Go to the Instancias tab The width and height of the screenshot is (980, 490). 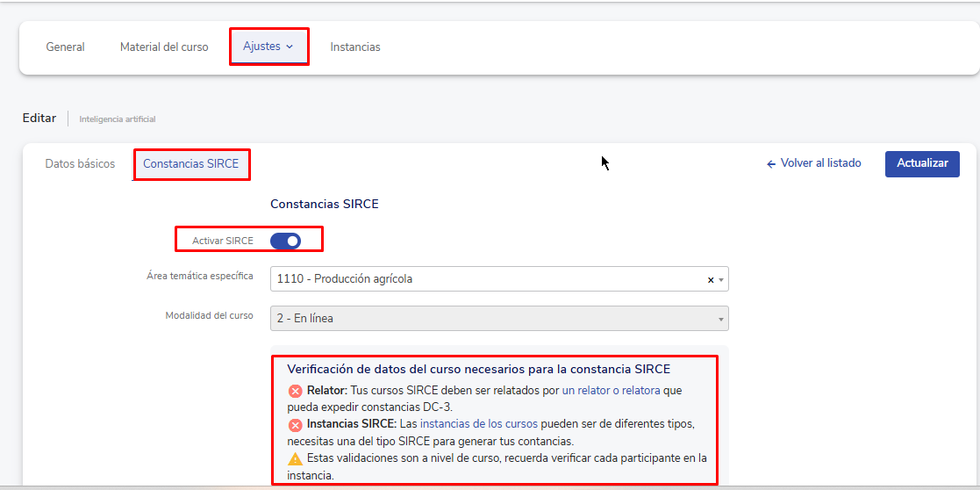355,47
